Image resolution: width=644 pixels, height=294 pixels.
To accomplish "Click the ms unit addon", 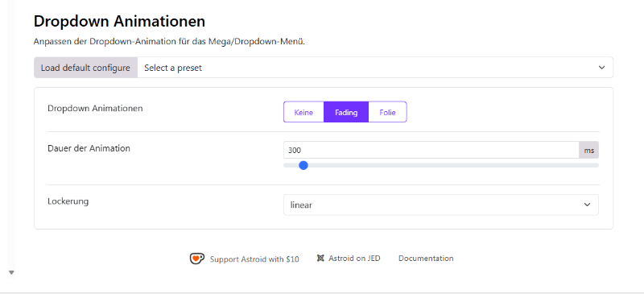I will [589, 150].
